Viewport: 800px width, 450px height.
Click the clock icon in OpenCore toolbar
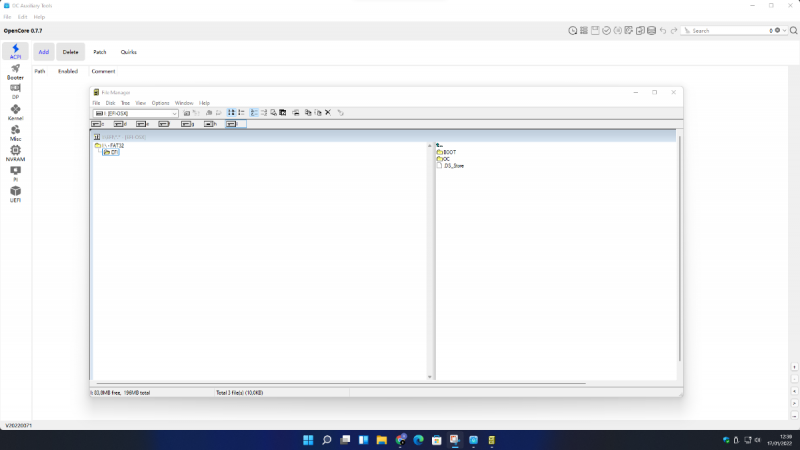coord(572,31)
